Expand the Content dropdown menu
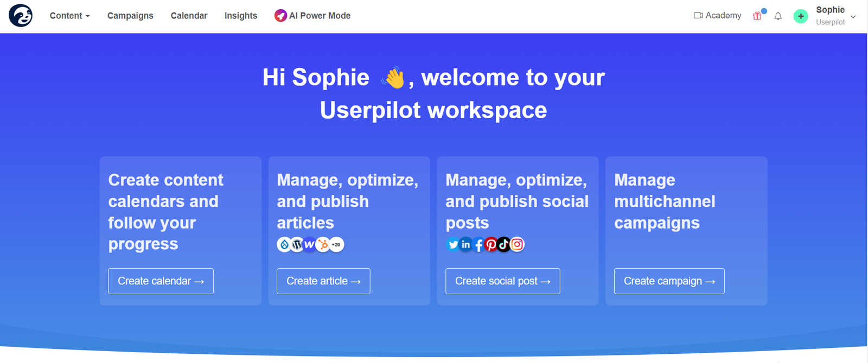This screenshot has height=363, width=868. tap(69, 16)
